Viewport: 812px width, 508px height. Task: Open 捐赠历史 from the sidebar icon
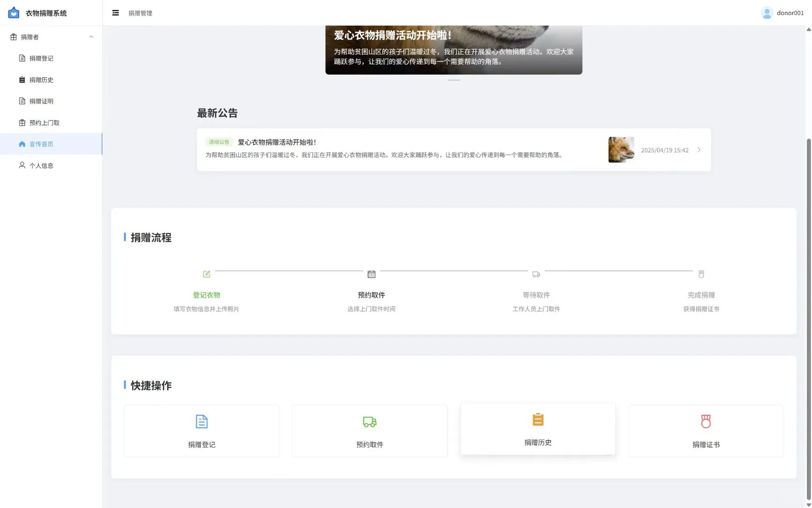[22, 79]
